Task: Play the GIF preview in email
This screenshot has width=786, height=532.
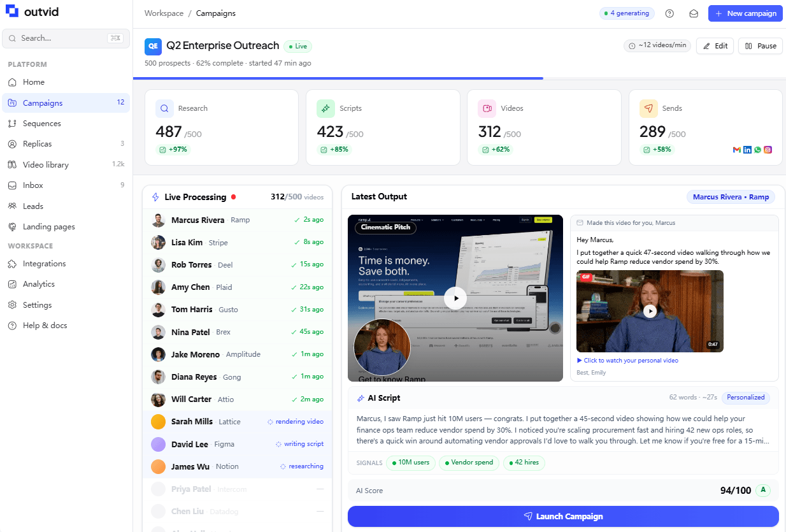Action: (x=650, y=311)
